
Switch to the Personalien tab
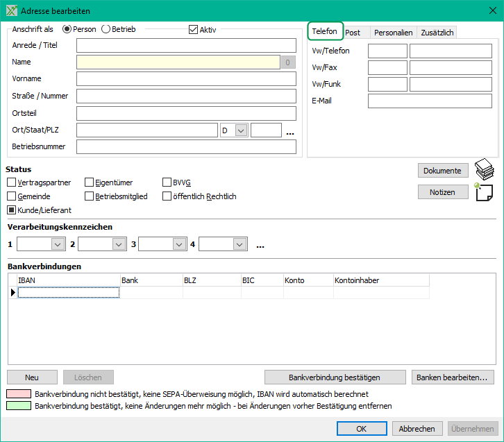coord(394,33)
